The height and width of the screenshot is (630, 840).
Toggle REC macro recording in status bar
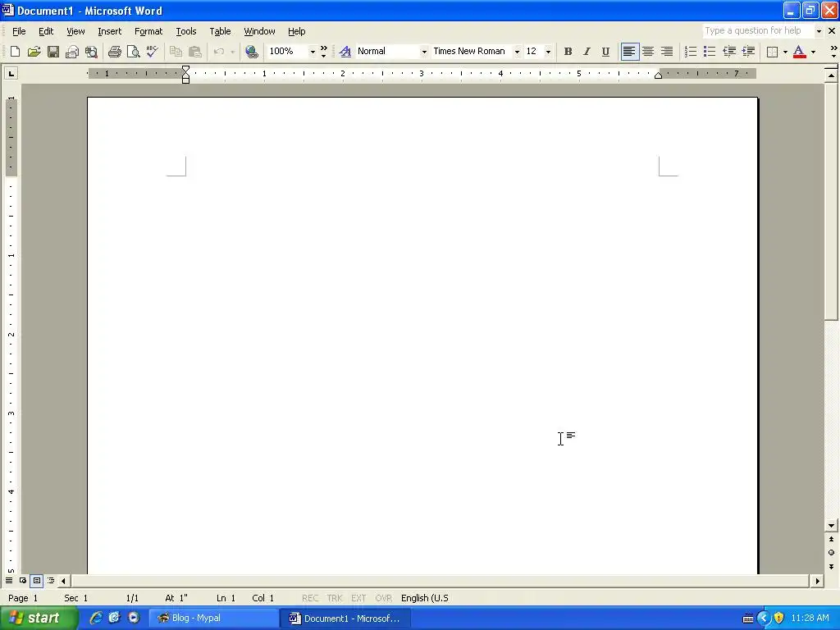309,598
